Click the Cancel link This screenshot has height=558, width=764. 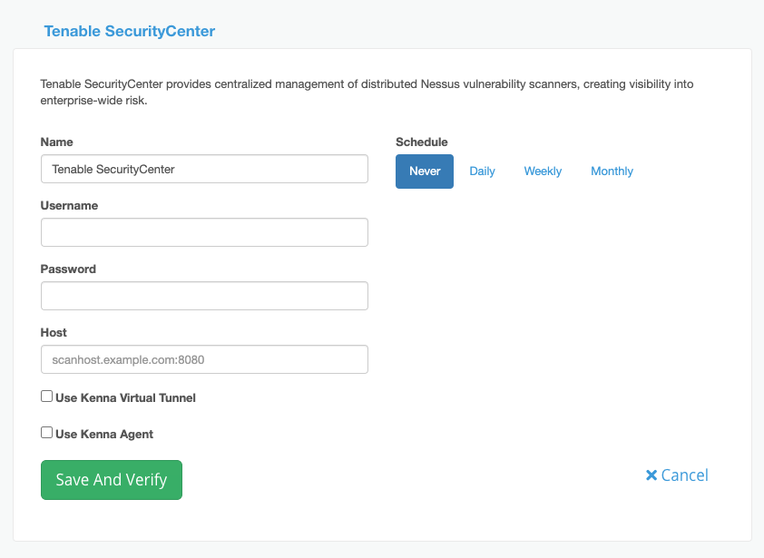point(677,475)
